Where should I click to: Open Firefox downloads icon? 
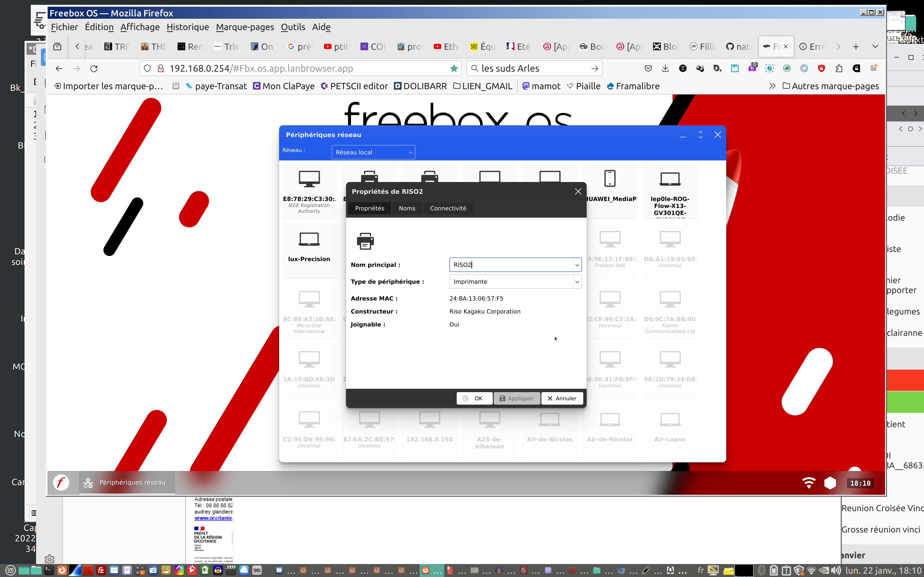pyautogui.click(x=665, y=68)
